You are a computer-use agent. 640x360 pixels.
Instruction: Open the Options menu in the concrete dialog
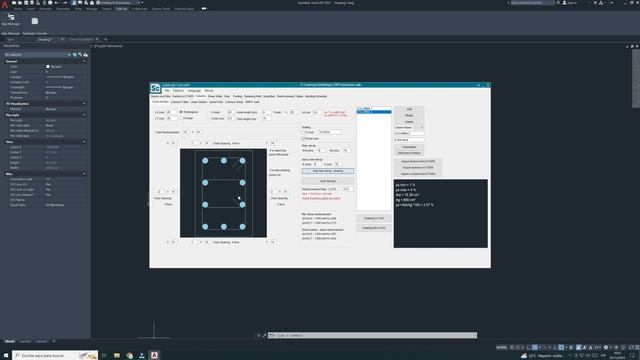tap(178, 91)
